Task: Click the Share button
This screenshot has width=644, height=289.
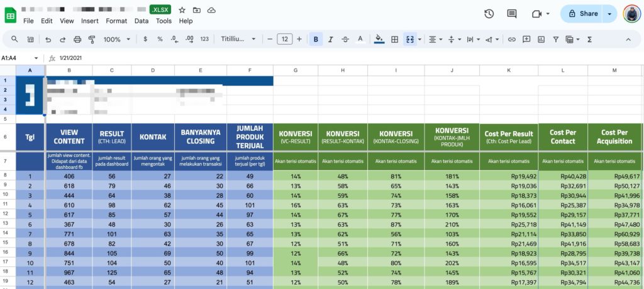Action: pyautogui.click(x=582, y=13)
